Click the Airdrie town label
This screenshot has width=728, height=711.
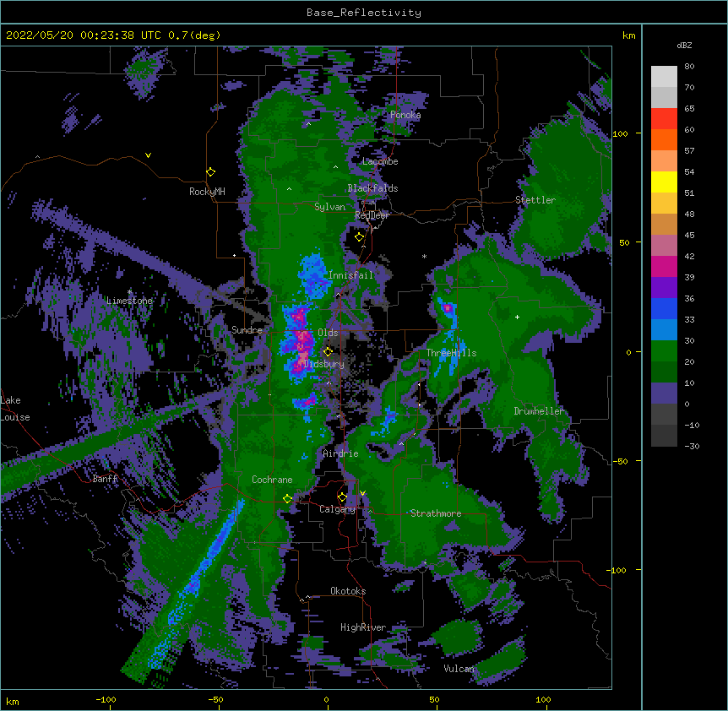[x=341, y=453]
